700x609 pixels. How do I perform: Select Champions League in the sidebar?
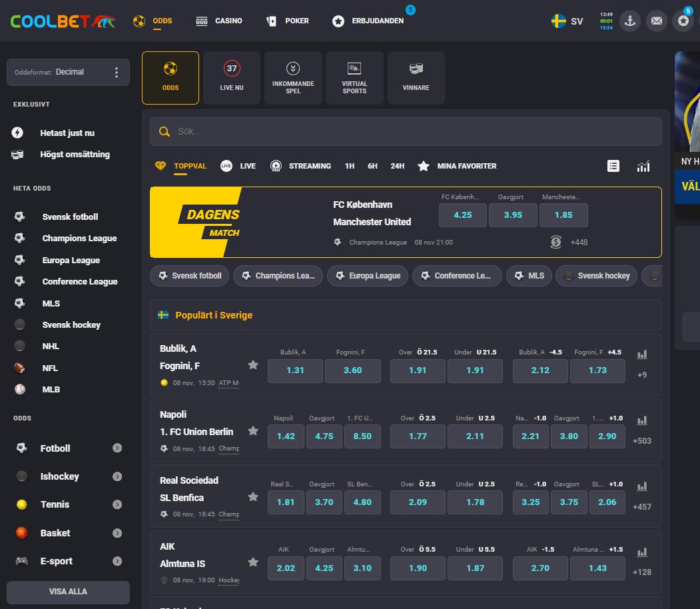(79, 239)
